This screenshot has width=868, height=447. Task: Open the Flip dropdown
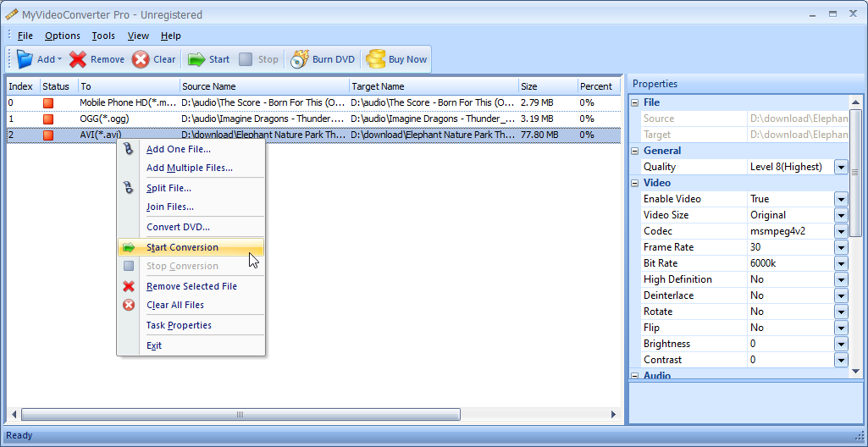coord(841,328)
